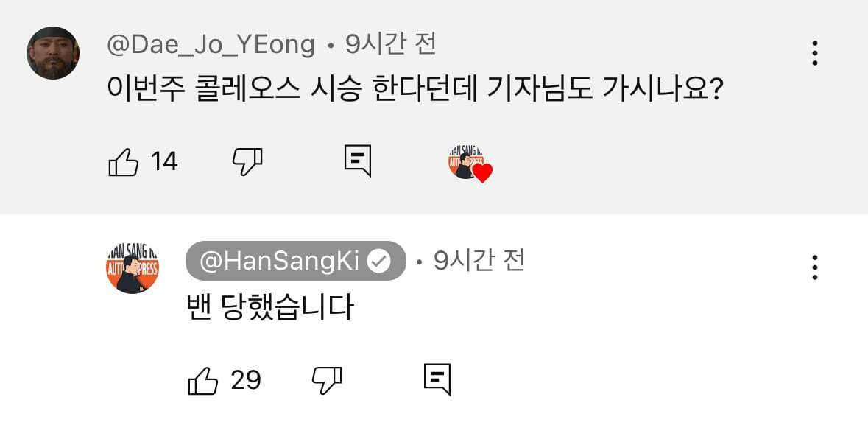Image resolution: width=868 pixels, height=428 pixels.
Task: Dislike the @HanSangKi reply
Action: (x=327, y=381)
